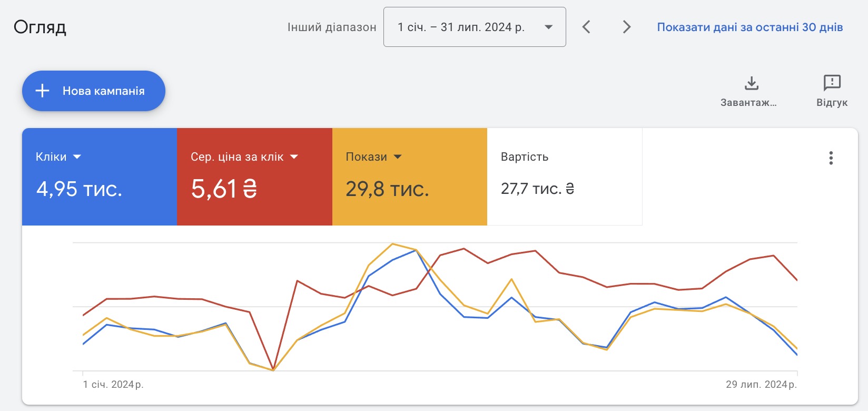Open the Покази metric dropdown arrow
Viewport: 868px width, 411px height.
398,157
